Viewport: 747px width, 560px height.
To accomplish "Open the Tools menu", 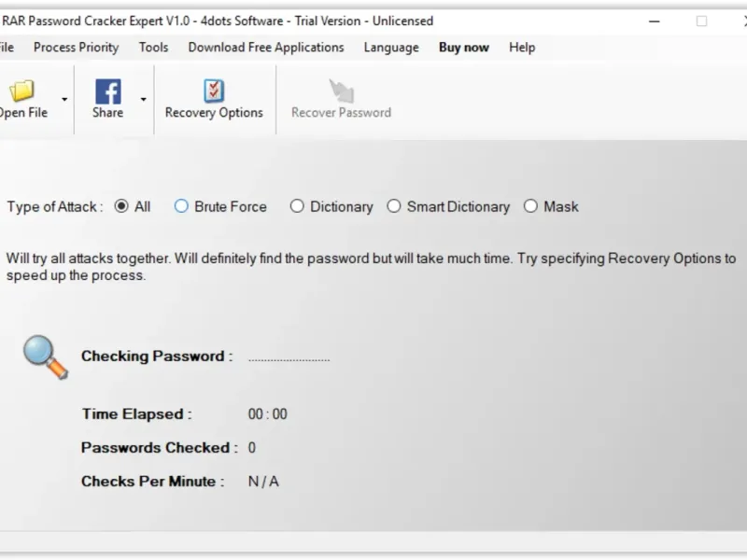I will (153, 48).
